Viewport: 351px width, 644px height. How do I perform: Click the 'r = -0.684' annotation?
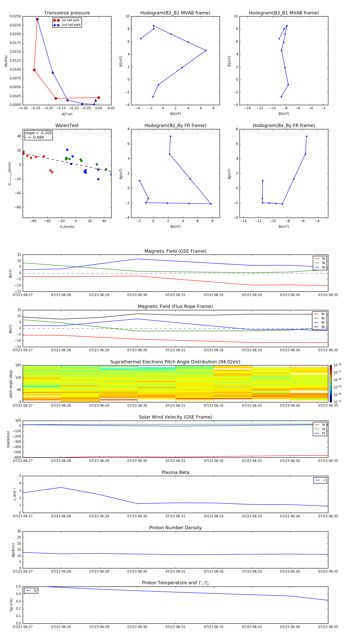point(35,137)
